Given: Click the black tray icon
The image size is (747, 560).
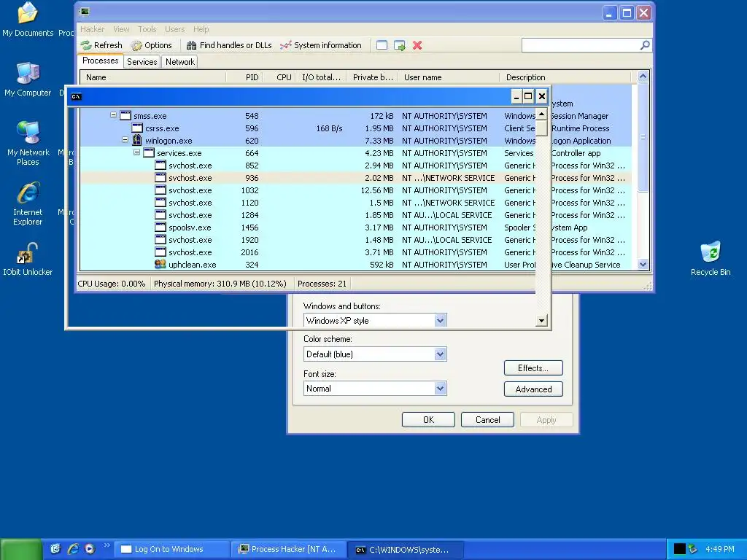Looking at the screenshot, I should click(x=679, y=549).
